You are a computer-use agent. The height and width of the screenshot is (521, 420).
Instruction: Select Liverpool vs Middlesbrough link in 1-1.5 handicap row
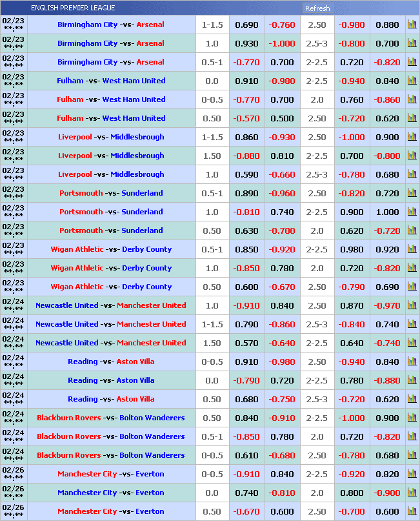tap(111, 138)
